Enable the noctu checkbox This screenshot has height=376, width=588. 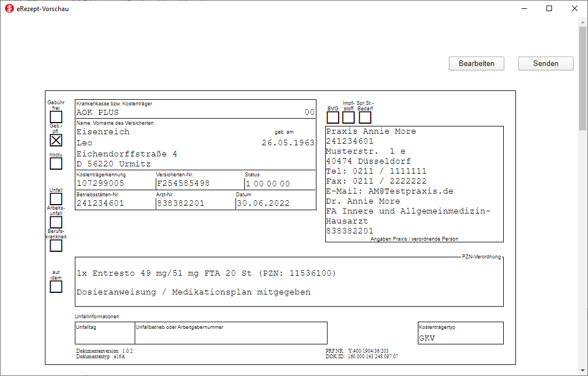coord(56,164)
